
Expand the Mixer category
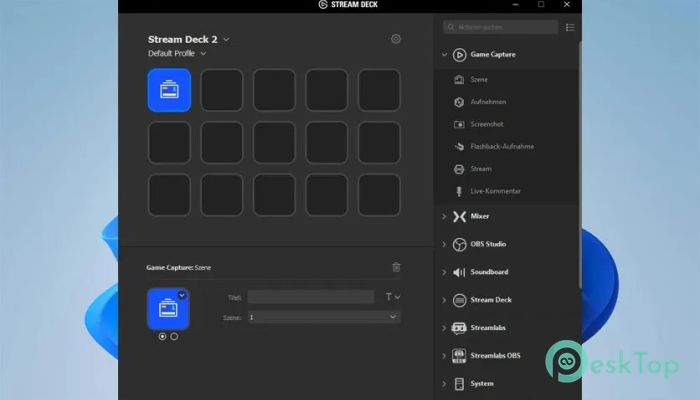pyautogui.click(x=444, y=216)
